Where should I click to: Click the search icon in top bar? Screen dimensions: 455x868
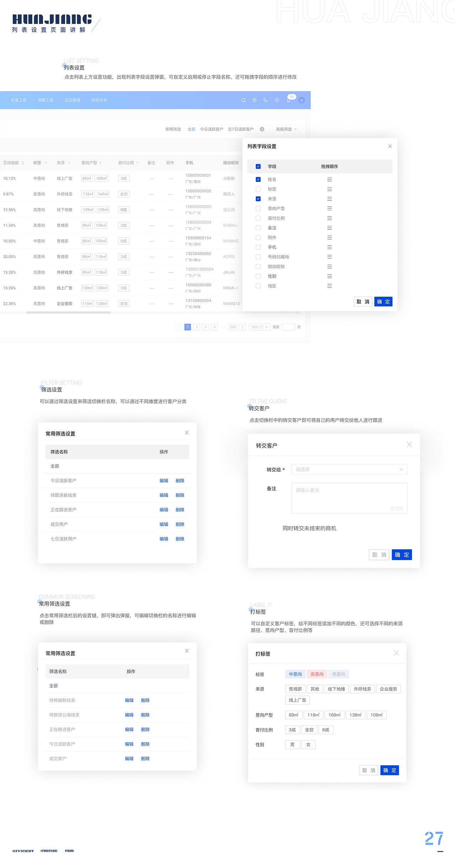243,100
